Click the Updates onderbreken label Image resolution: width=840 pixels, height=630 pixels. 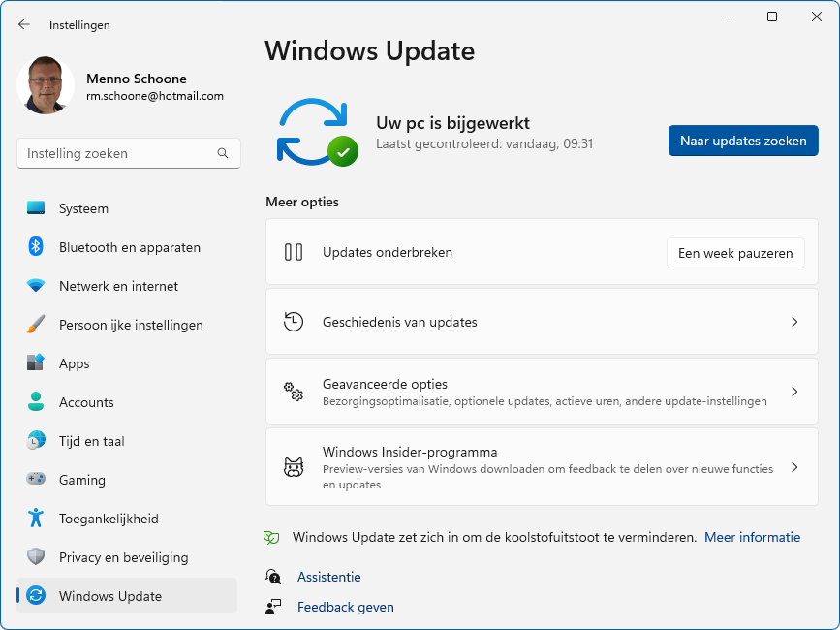coord(388,252)
